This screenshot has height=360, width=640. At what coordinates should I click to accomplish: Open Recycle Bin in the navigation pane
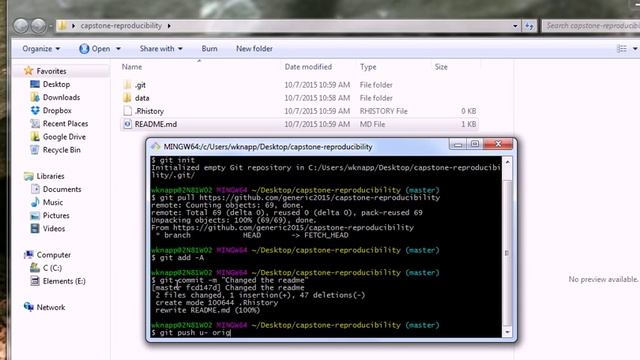point(62,150)
